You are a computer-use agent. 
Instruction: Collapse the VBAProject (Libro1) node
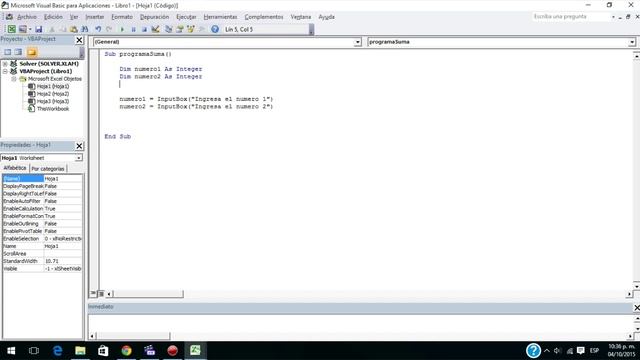click(x=5, y=71)
